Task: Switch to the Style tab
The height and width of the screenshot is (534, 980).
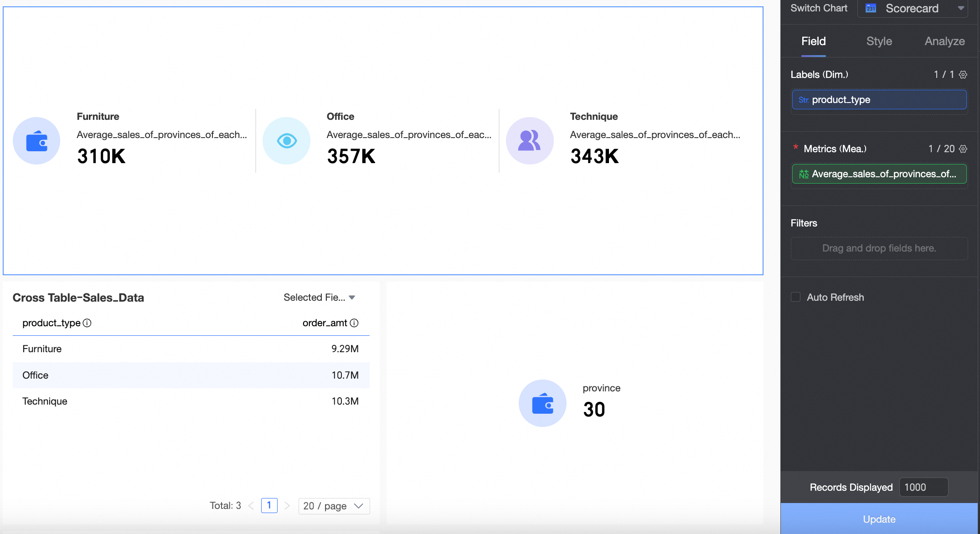Action: [x=879, y=41]
